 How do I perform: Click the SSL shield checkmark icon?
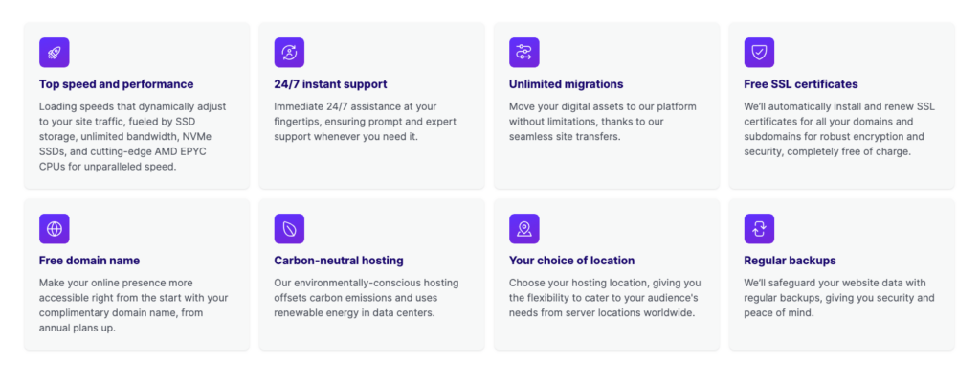pos(759,53)
